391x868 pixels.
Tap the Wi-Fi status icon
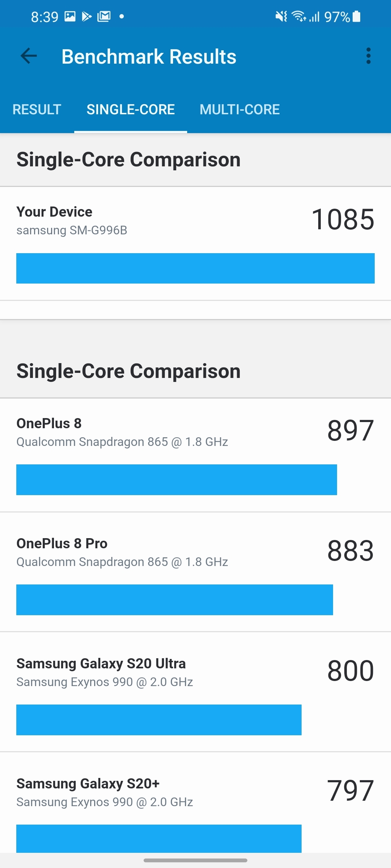(x=299, y=16)
